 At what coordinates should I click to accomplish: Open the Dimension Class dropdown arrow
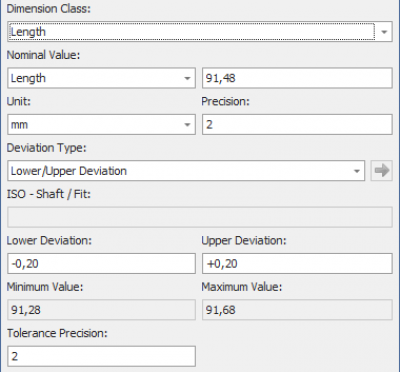(x=384, y=32)
